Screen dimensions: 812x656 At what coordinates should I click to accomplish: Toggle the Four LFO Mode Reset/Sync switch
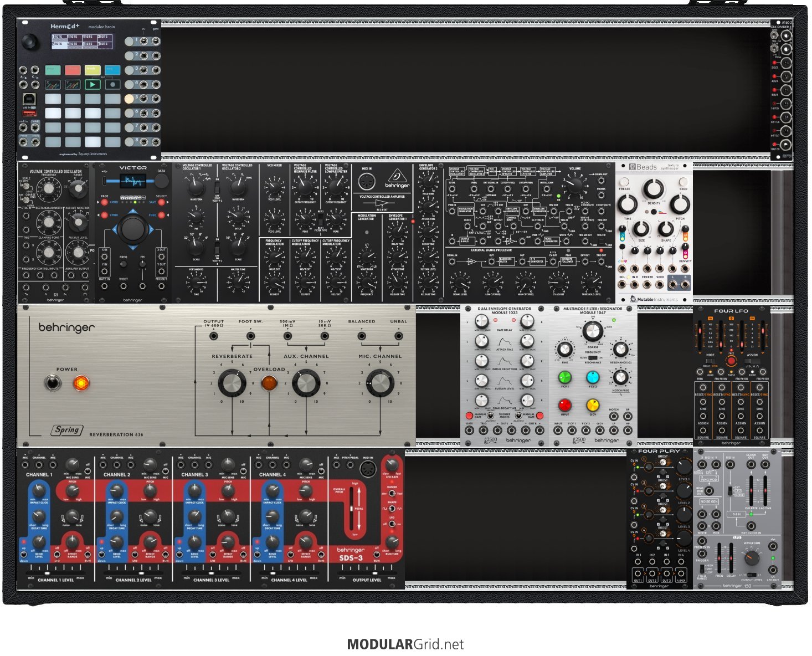pyautogui.click(x=710, y=361)
